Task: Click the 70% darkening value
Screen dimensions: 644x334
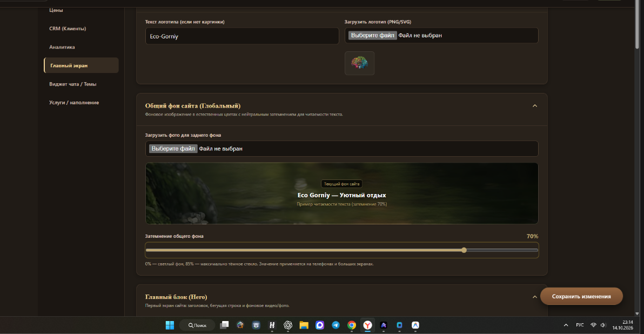Action: [532, 236]
